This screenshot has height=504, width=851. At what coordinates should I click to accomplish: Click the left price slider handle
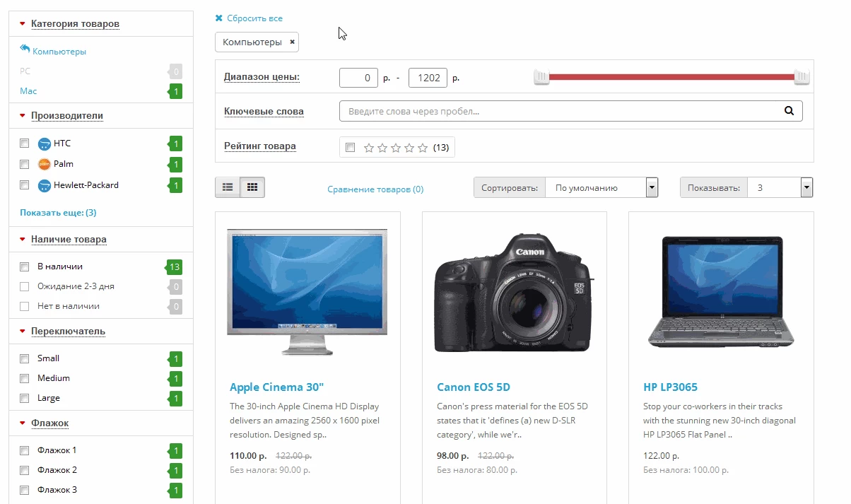[x=541, y=77]
